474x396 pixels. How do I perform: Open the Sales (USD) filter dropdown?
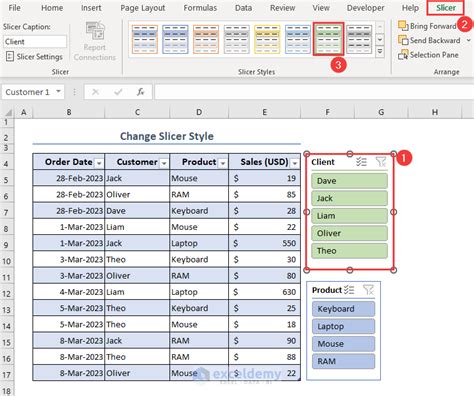click(295, 163)
